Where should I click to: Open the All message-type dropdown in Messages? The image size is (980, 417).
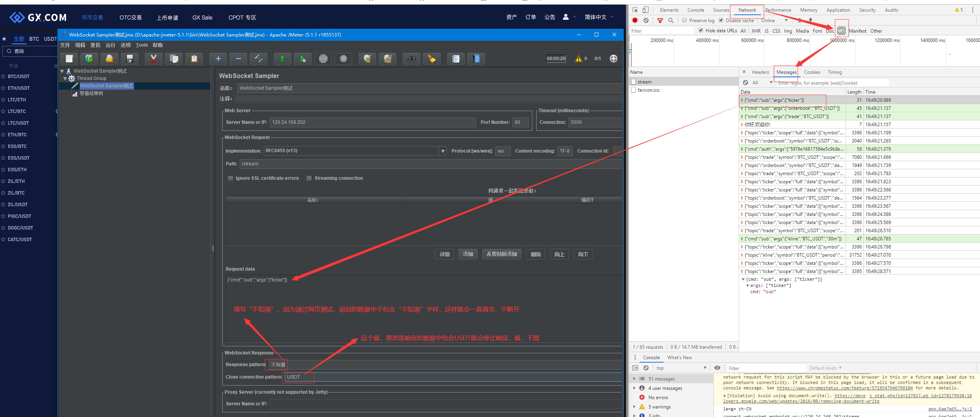pos(762,83)
